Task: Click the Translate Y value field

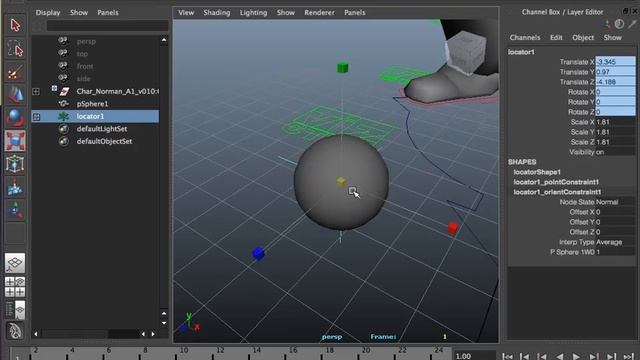Action: tap(615, 72)
